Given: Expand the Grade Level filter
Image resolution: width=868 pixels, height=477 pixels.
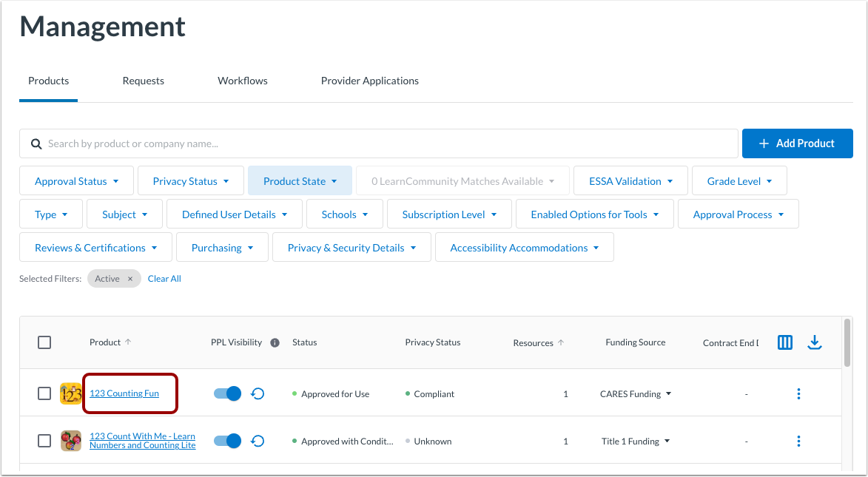Looking at the screenshot, I should 739,180.
